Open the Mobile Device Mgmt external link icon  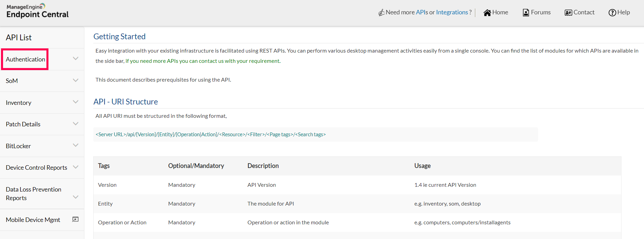[76, 220]
